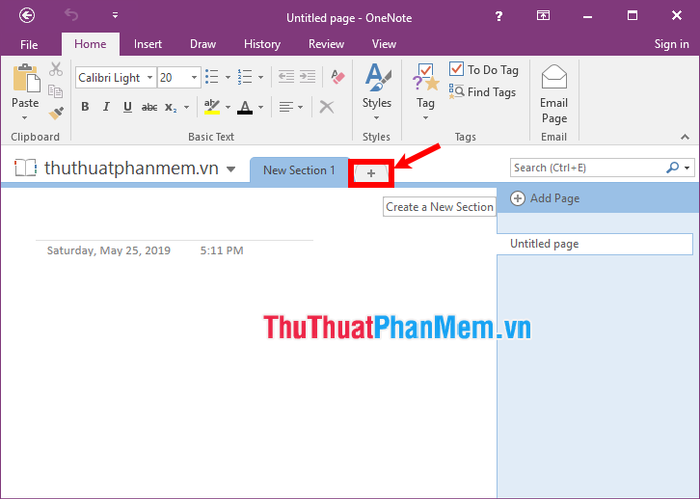
Task: Click the Clear Formatting eraser icon
Action: tap(338, 77)
